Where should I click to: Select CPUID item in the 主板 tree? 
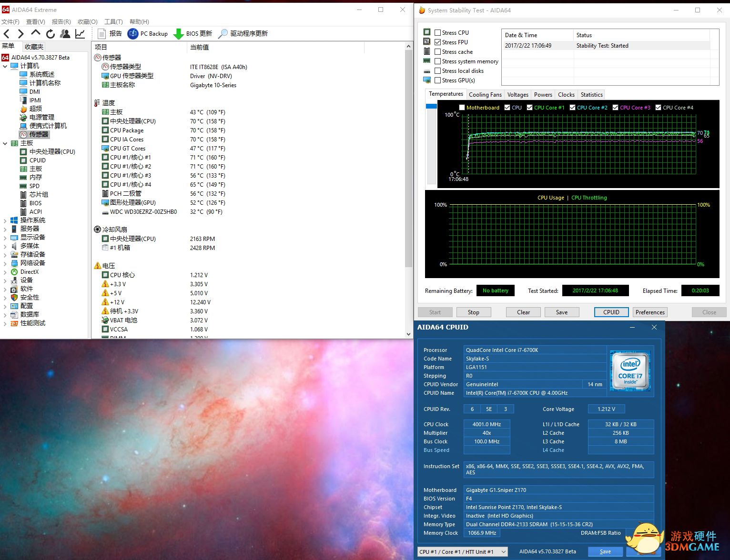pyautogui.click(x=33, y=160)
